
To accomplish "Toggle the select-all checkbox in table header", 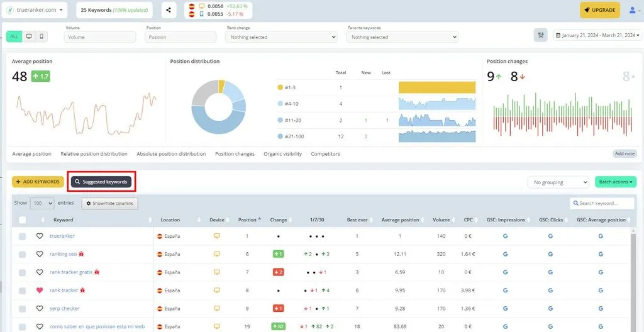I will 23,220.
